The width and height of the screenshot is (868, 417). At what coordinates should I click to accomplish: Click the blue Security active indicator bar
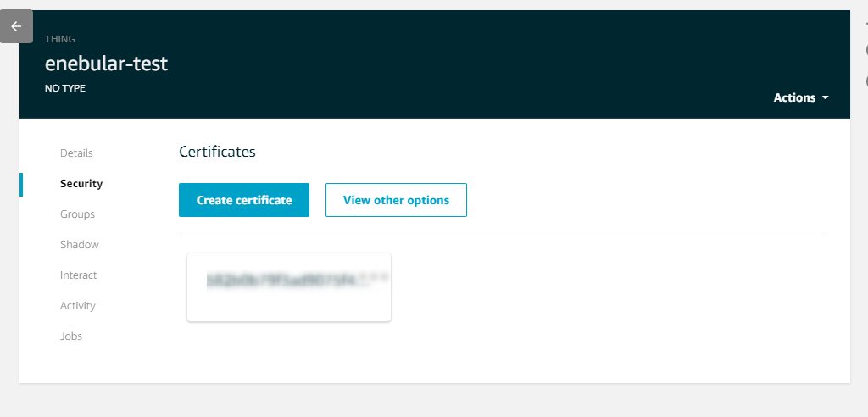21,184
